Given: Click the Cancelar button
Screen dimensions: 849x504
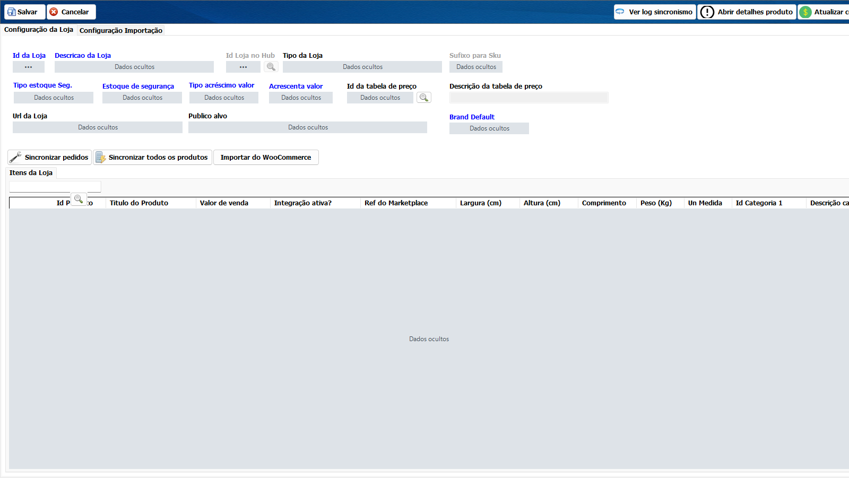Looking at the screenshot, I should [71, 12].
